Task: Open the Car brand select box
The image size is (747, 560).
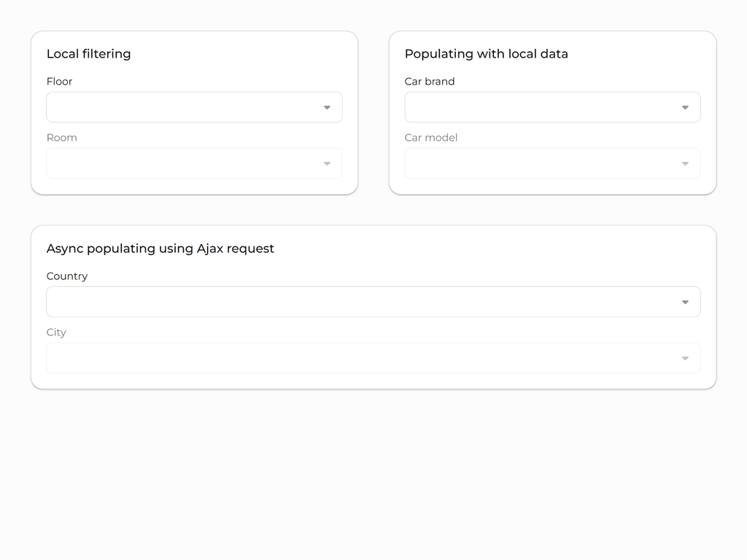Action: pos(540,107)
